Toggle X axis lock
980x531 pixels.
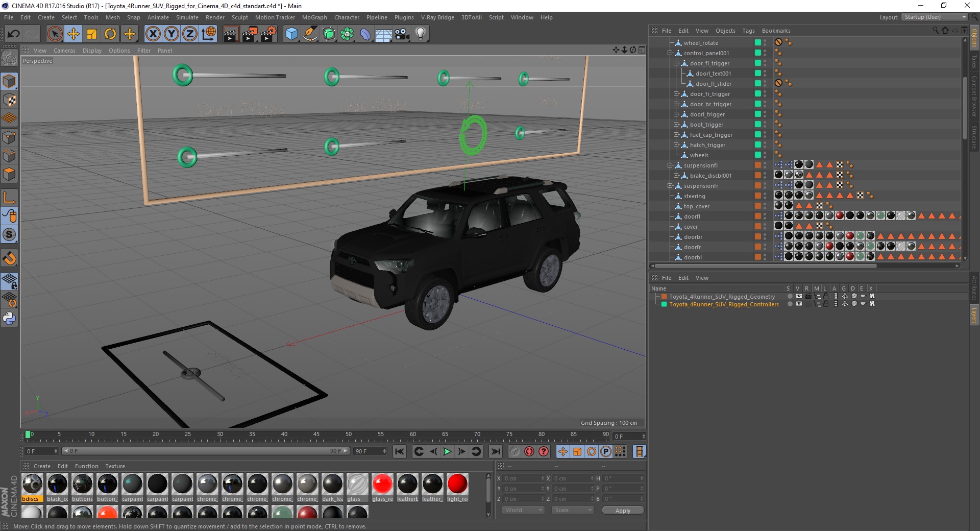[153, 34]
